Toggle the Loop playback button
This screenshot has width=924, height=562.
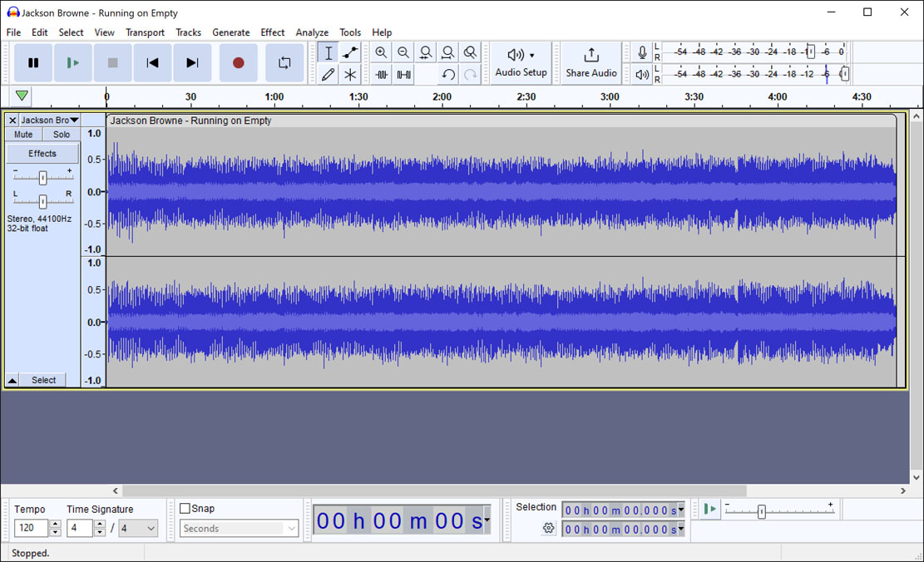click(284, 62)
